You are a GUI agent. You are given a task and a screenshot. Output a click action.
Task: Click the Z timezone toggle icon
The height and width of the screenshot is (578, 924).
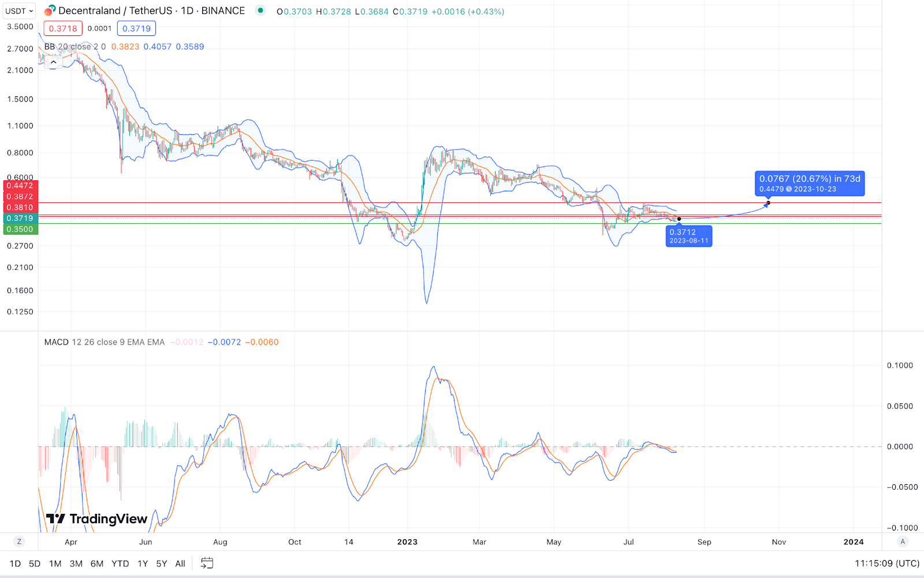click(19, 542)
